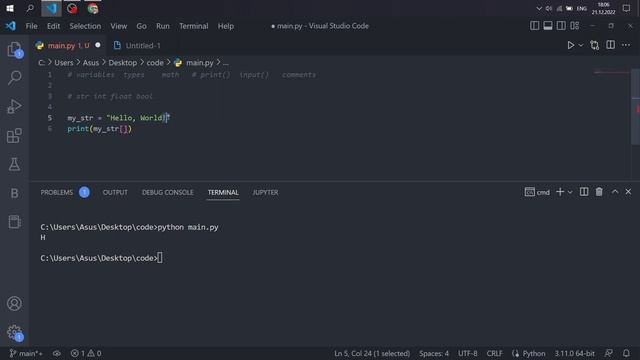Screen dimensions: 640x360
Task: Go to line via Ln 5, Col 24
Action: point(372,353)
